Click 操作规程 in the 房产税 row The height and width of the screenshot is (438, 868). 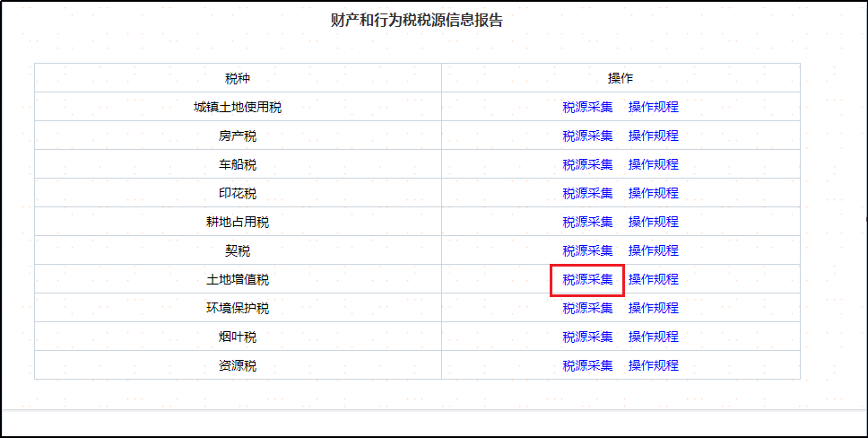(653, 136)
